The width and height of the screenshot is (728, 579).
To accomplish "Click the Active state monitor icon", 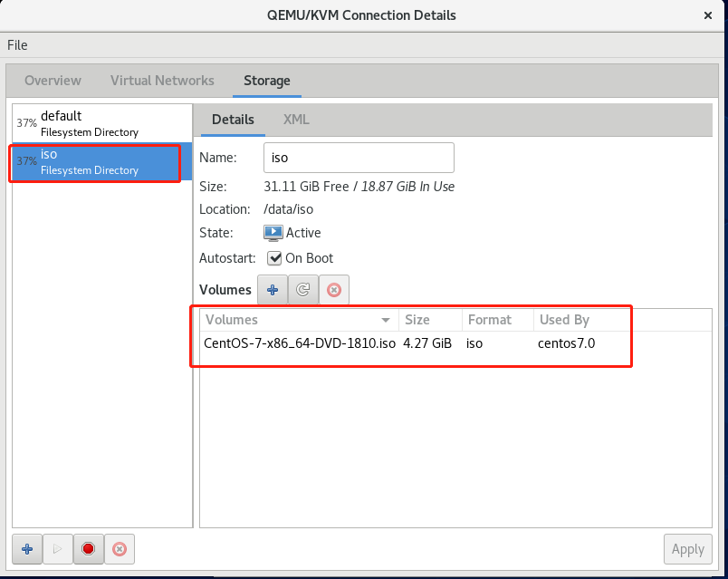I will click(273, 233).
